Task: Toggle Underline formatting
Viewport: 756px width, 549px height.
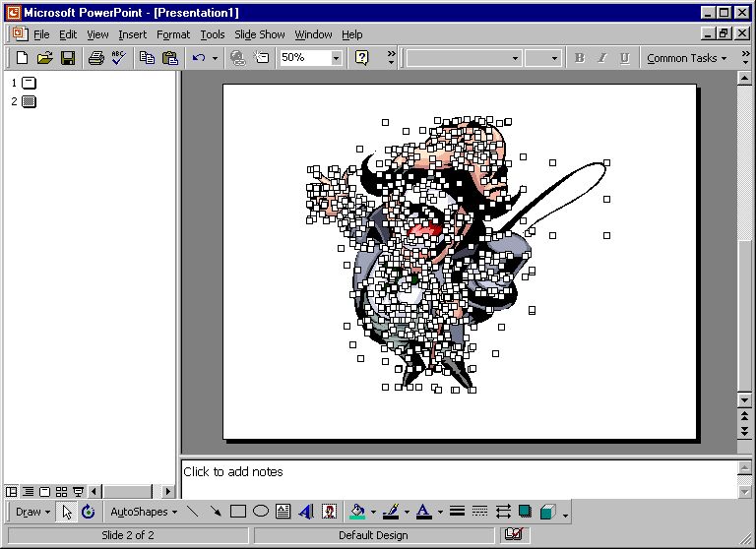Action: pyautogui.click(x=625, y=58)
